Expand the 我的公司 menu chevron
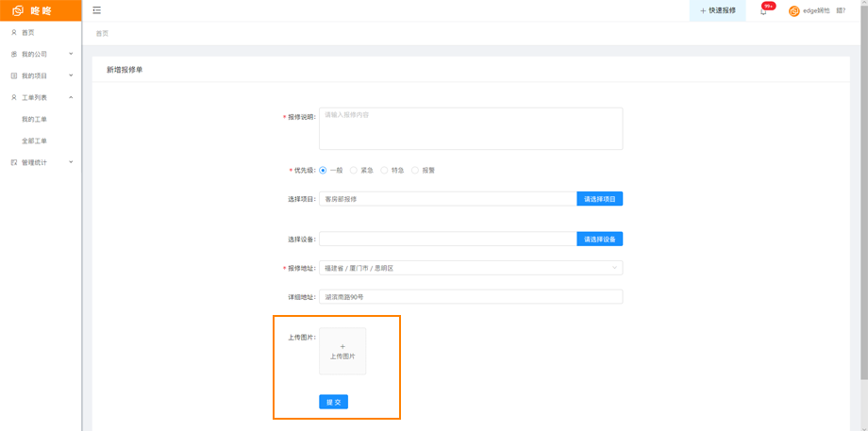The height and width of the screenshot is (431, 868). (71, 54)
